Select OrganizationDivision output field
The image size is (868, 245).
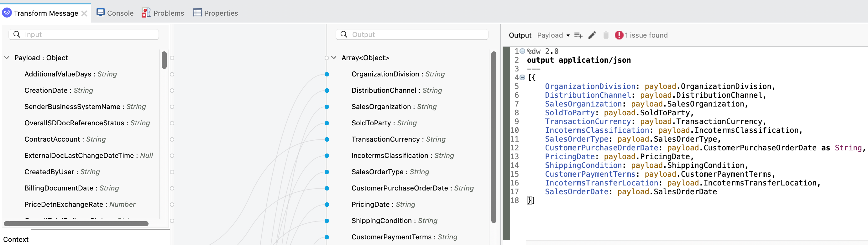398,74
